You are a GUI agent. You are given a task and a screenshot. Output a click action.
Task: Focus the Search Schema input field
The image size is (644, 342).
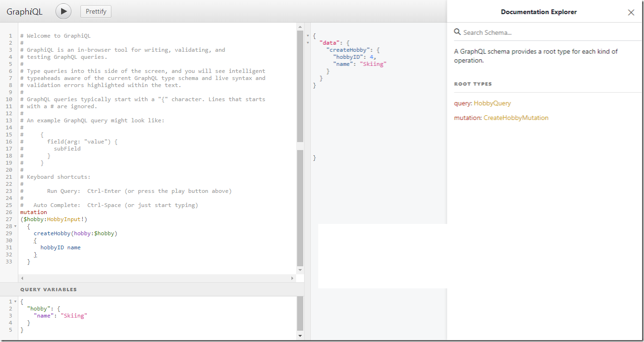pos(541,32)
